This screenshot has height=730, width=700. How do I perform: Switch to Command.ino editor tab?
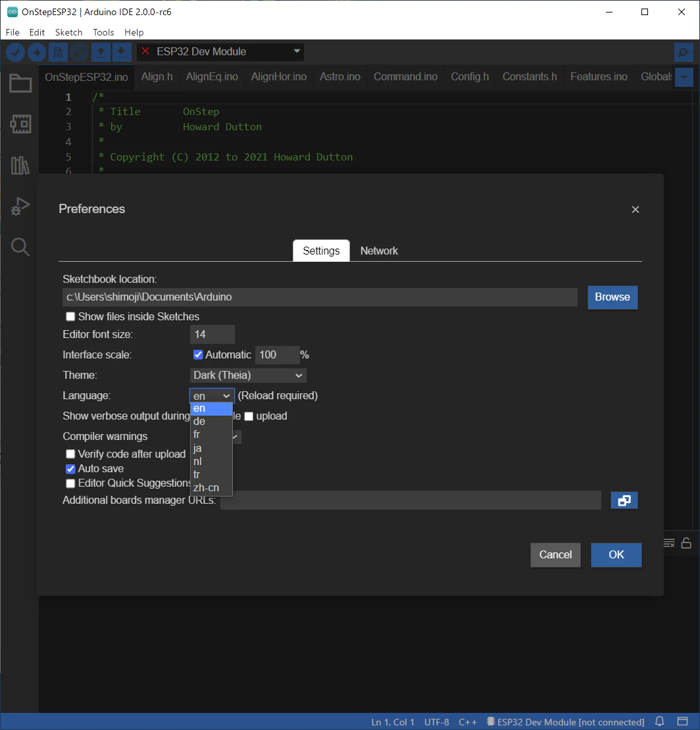click(406, 77)
